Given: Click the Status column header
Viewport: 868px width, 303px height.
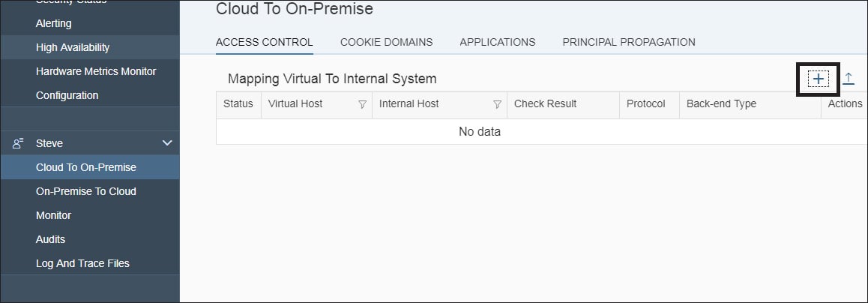Looking at the screenshot, I should 238,103.
